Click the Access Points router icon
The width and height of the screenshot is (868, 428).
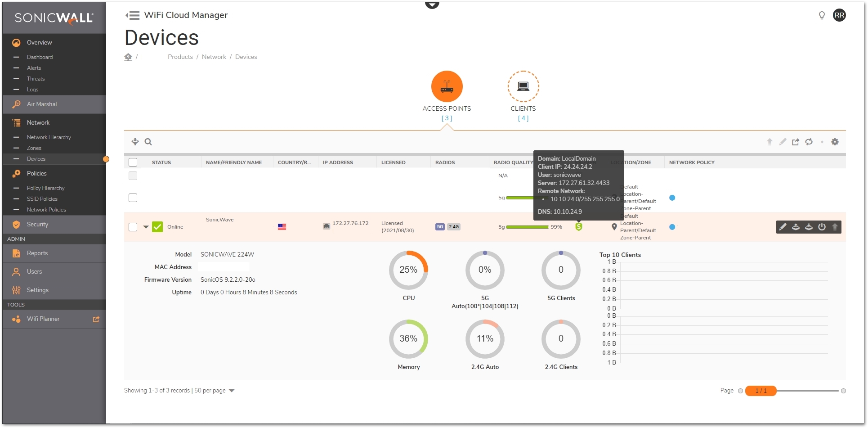click(447, 86)
